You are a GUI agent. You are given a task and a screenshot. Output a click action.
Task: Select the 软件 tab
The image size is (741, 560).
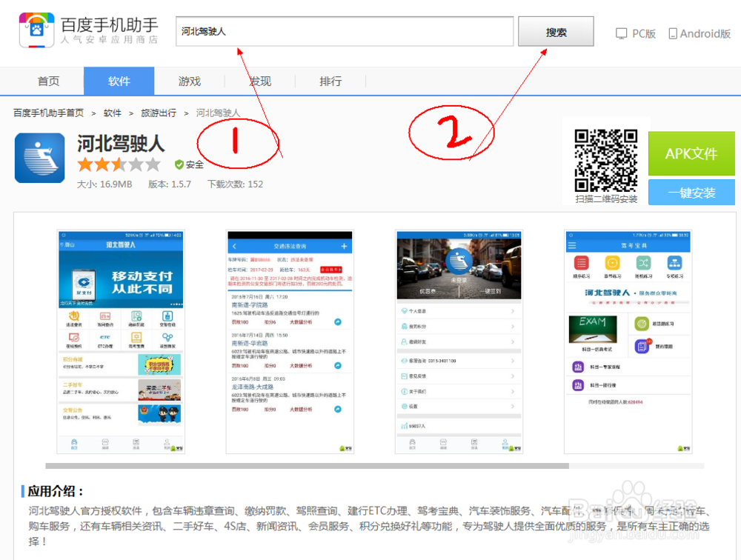(x=119, y=81)
